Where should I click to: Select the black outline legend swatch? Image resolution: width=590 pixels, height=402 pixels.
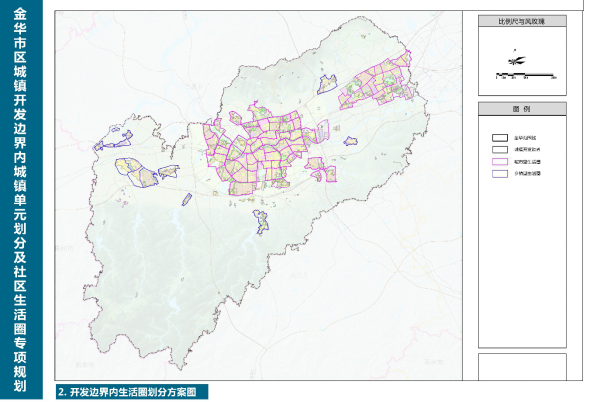point(500,138)
